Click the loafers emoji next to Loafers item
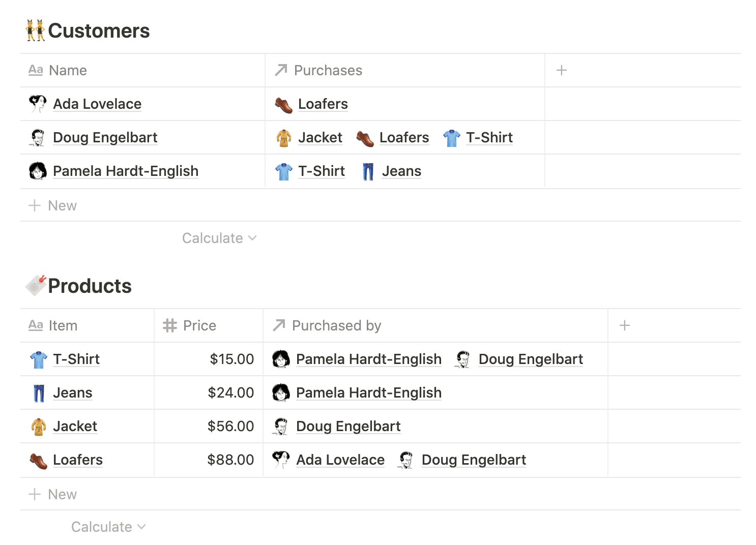The height and width of the screenshot is (545, 756). [x=38, y=460]
